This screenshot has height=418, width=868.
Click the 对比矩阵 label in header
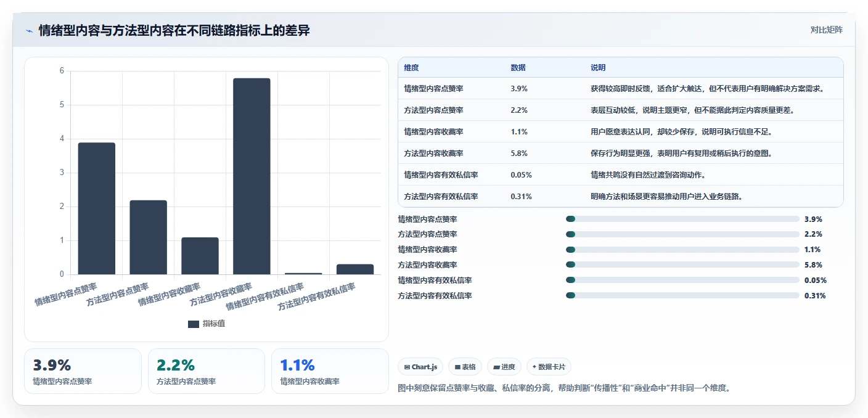826,30
